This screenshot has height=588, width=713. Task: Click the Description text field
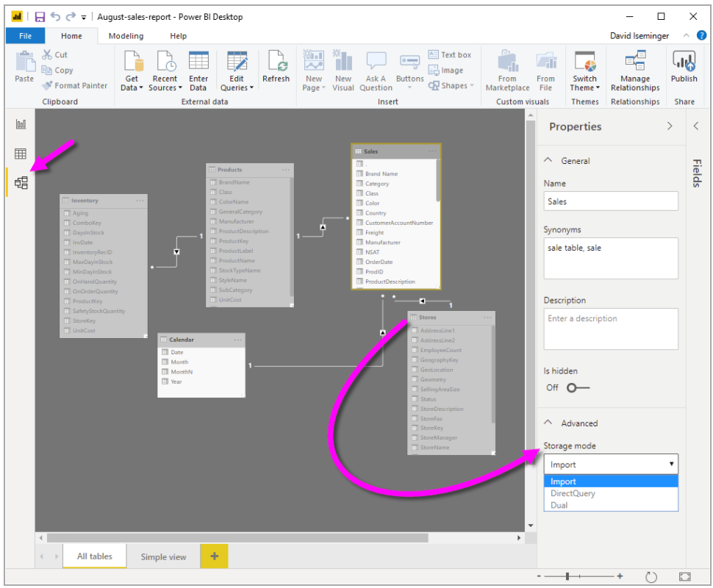pyautogui.click(x=611, y=329)
